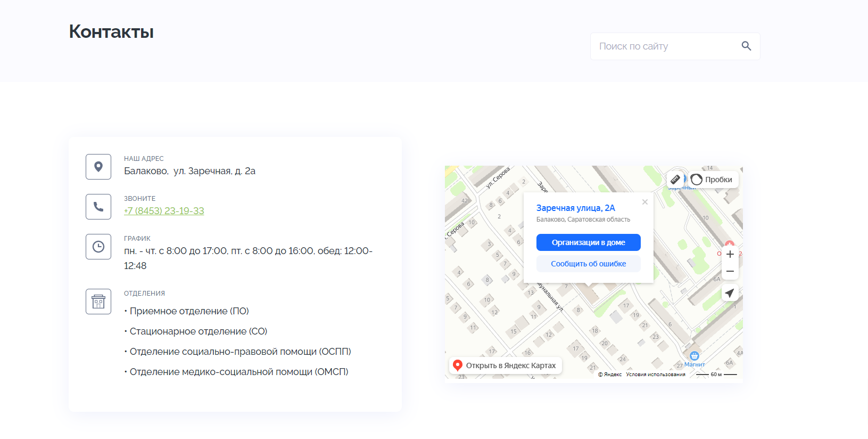Image resolution: width=868 pixels, height=439 pixels.
Task: Open the 'Заречная улица, 2А' address link
Action: click(575, 208)
